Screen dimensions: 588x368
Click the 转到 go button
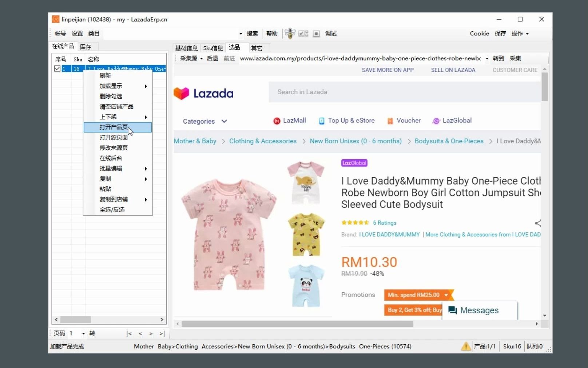[x=498, y=58]
